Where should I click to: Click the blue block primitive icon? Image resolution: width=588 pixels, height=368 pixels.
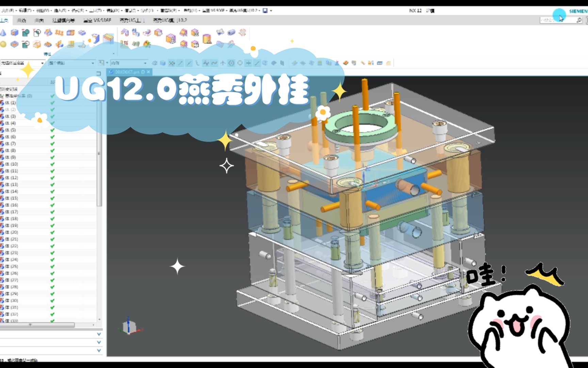(x=14, y=33)
